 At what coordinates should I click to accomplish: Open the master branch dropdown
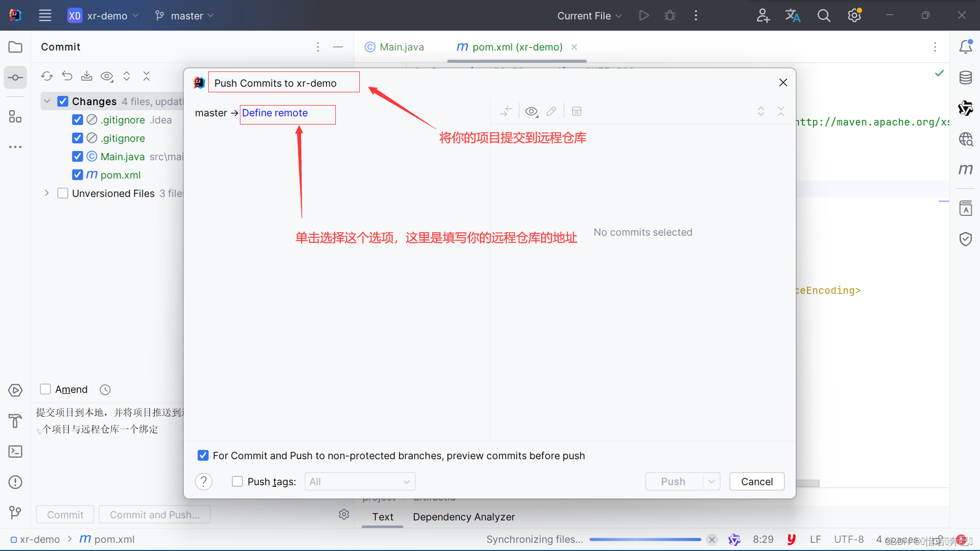coord(185,16)
